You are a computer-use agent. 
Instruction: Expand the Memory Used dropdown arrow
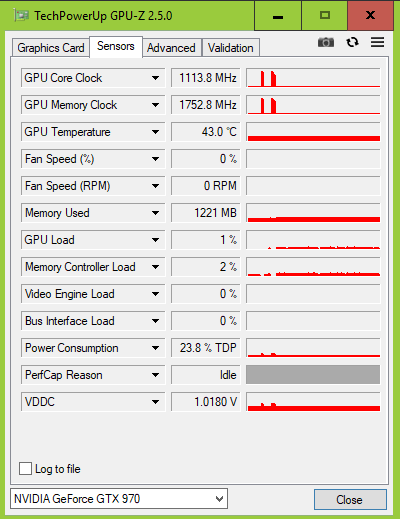(x=155, y=213)
